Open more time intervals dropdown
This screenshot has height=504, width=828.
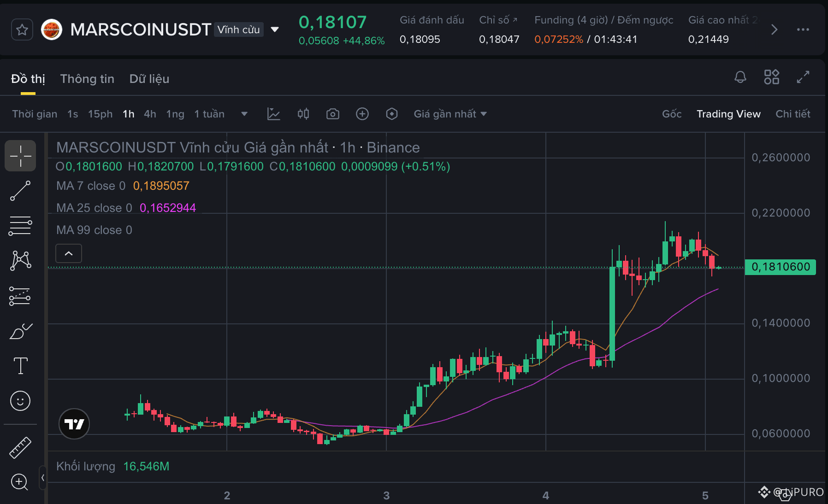[244, 114]
